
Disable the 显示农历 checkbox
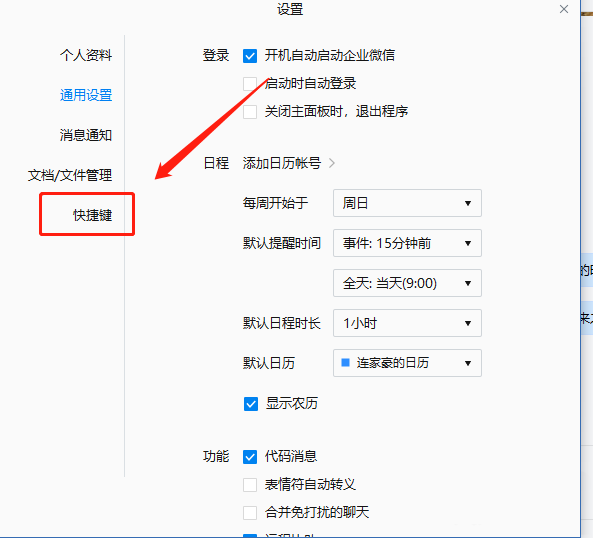pyautogui.click(x=251, y=404)
